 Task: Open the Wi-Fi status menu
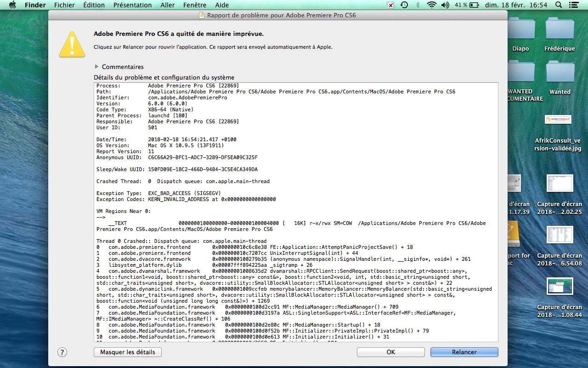[x=431, y=5]
